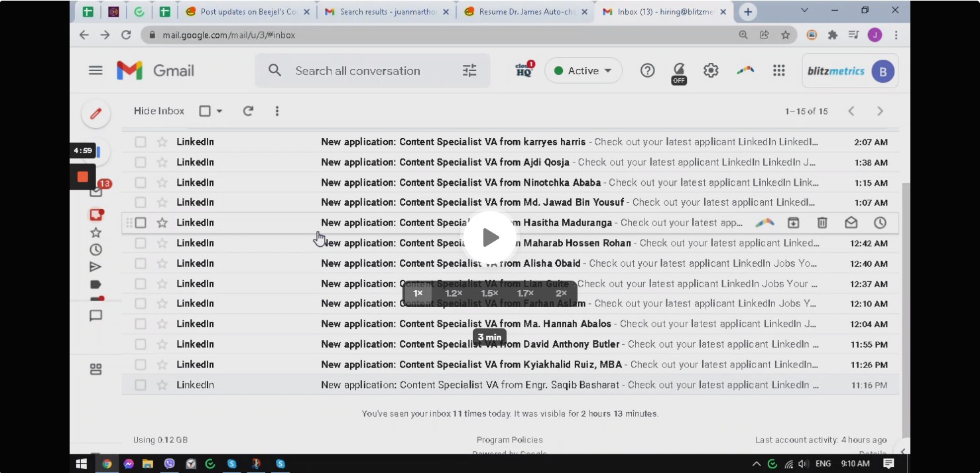Archive the Hasitha Maduranga email

[x=793, y=223]
